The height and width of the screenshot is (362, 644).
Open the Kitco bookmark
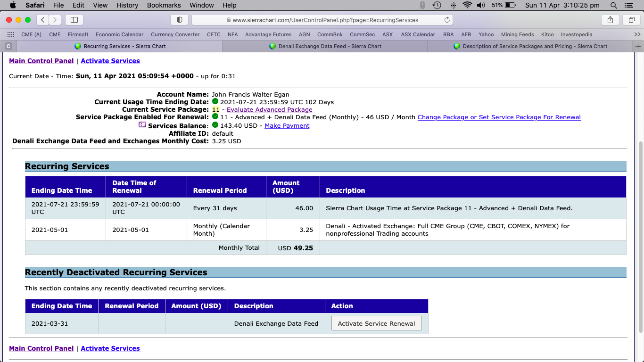pos(547,34)
